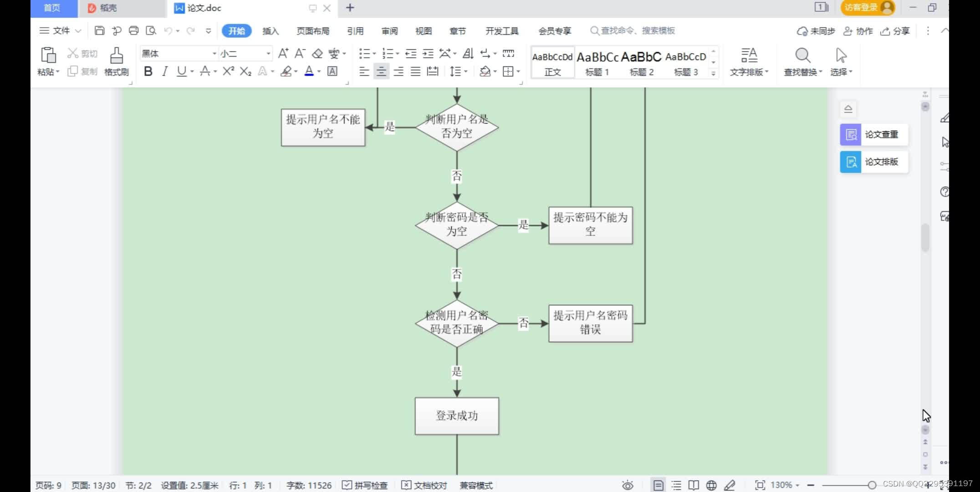Screen dimensions: 980x492
Task: Open the font size dropdown
Action: pyautogui.click(x=268, y=53)
